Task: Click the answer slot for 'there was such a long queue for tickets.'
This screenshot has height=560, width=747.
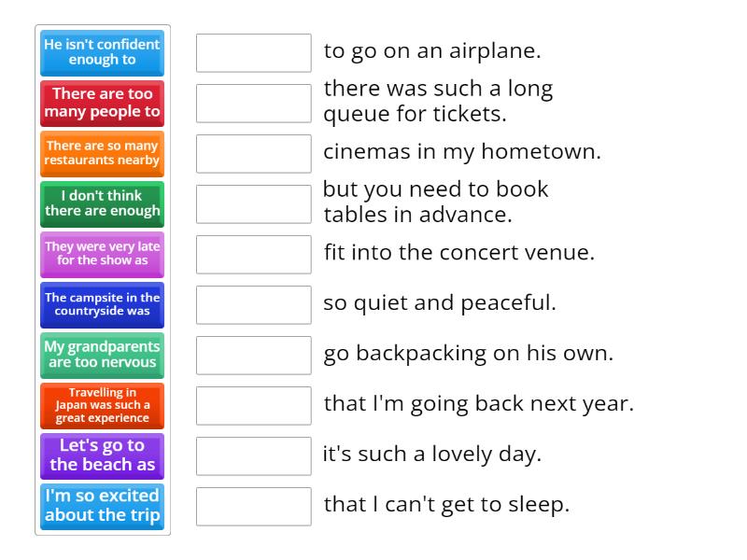Action: point(254,104)
